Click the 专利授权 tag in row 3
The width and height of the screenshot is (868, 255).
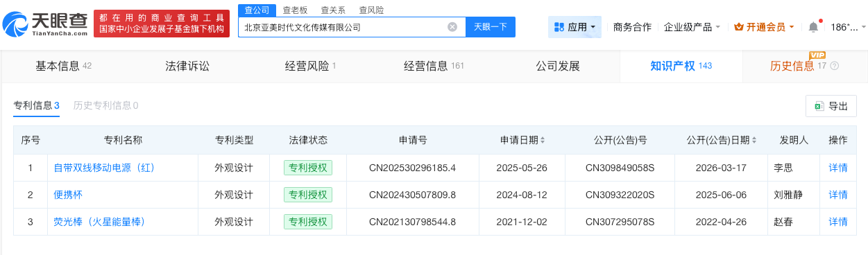pyautogui.click(x=308, y=222)
